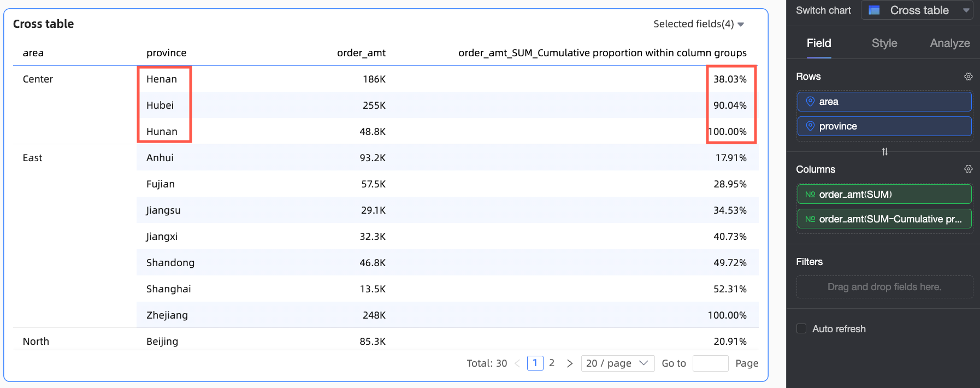
Task: Switch to the Style tab
Action: (884, 43)
